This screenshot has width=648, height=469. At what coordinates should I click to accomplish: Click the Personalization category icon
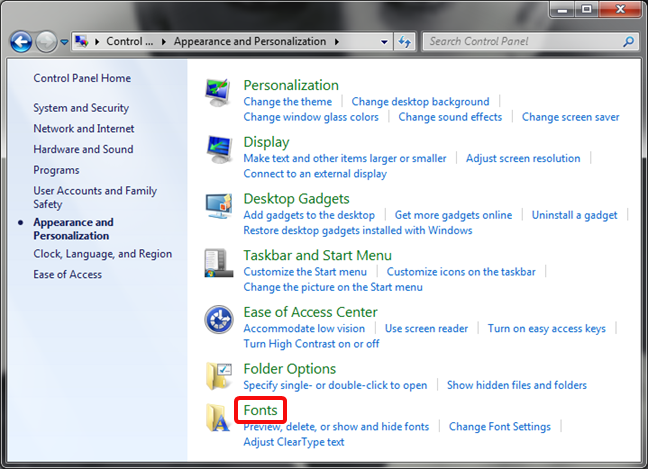tap(218, 93)
